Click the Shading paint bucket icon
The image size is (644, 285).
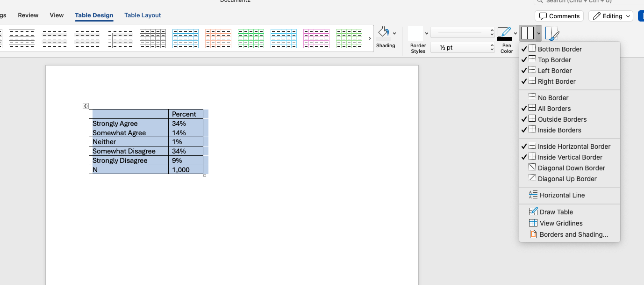coord(383,33)
